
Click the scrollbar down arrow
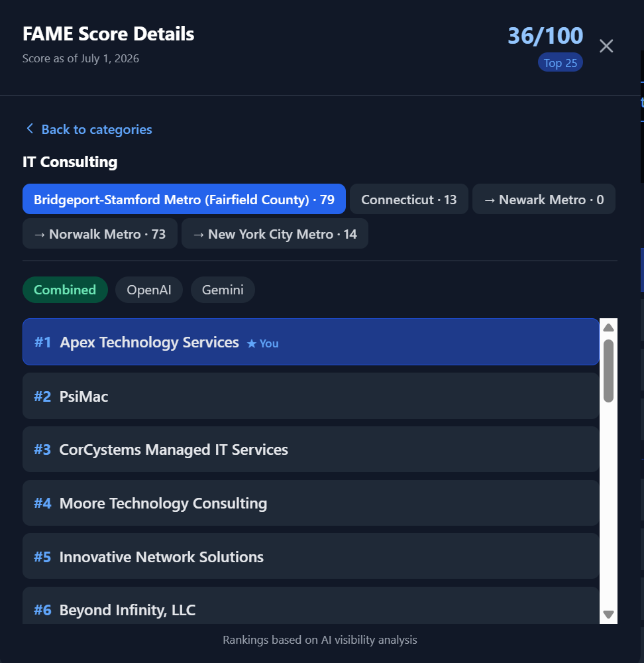point(608,615)
